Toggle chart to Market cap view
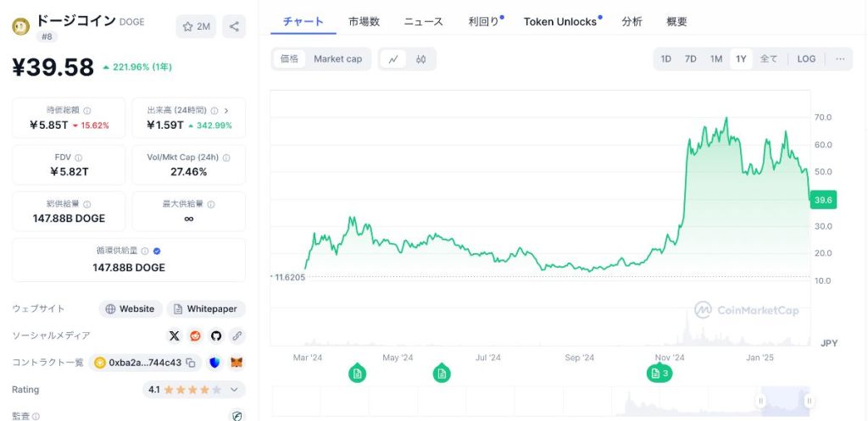This screenshot has width=868, height=421. 337,59
